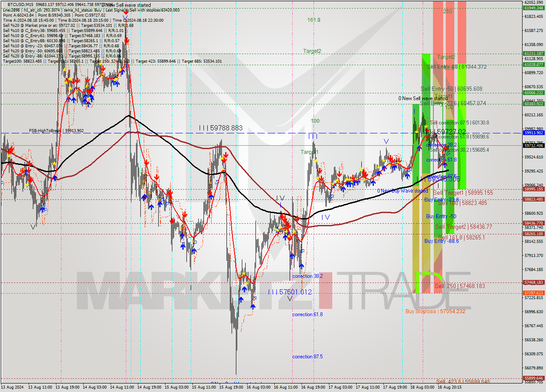Click the Sell 161.8 | 58265.1 label
This screenshot has width=546, height=392.
[462, 237]
